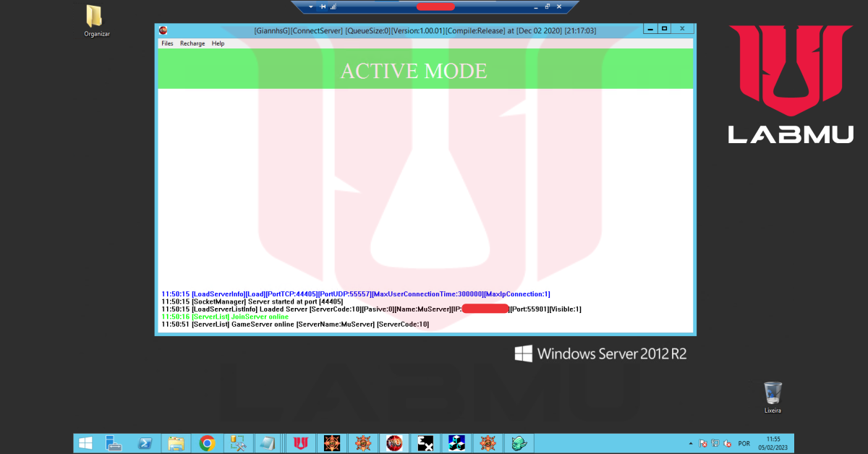Screen dimensions: 868x454
Task: Open the remote connection bar dropdown arrow
Action: click(x=310, y=7)
